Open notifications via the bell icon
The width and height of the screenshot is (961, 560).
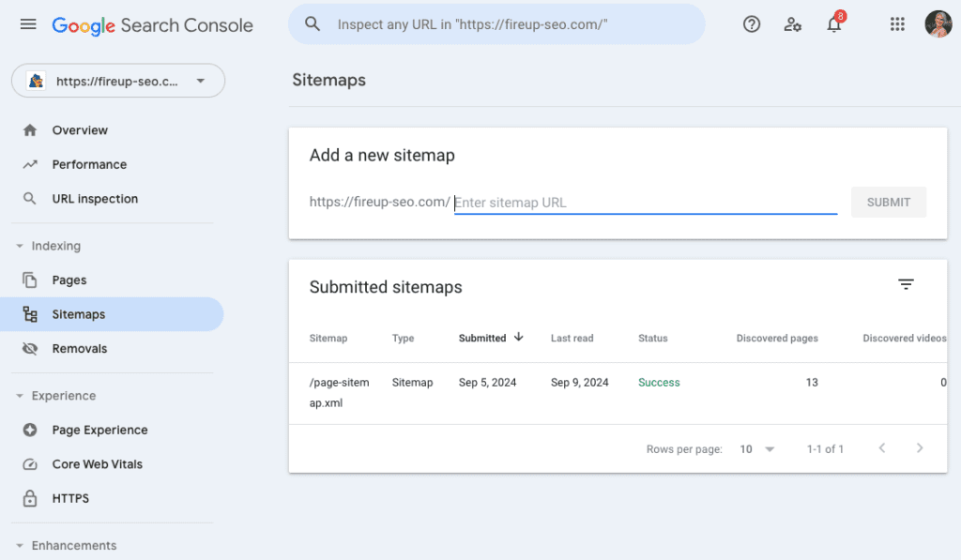pos(833,23)
